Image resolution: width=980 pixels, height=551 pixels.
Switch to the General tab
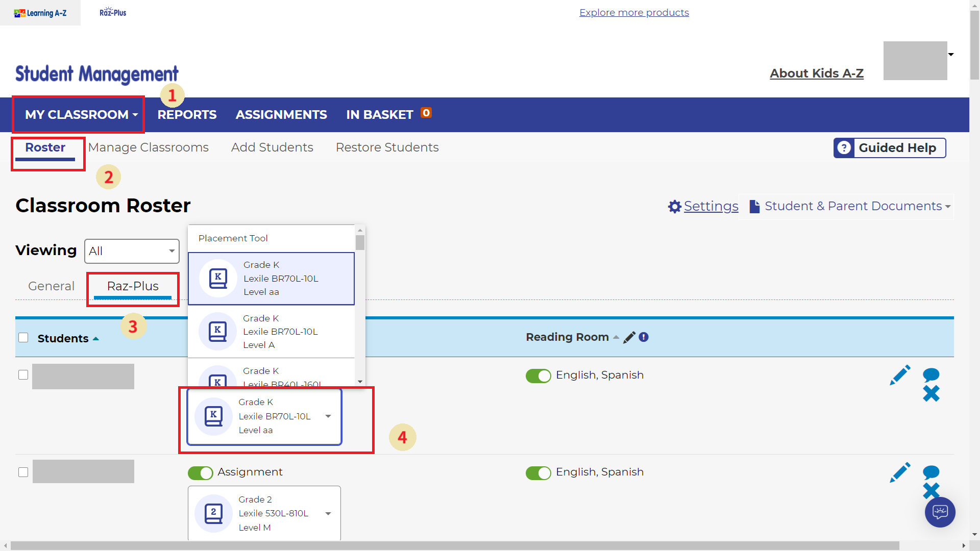pos(51,286)
